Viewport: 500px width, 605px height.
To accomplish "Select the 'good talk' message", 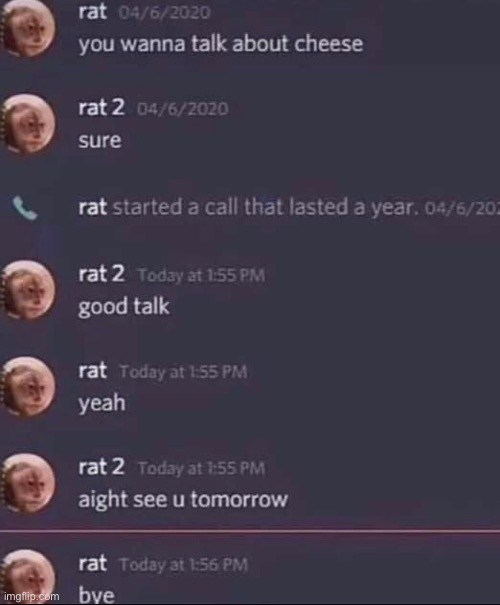I will point(124,307).
